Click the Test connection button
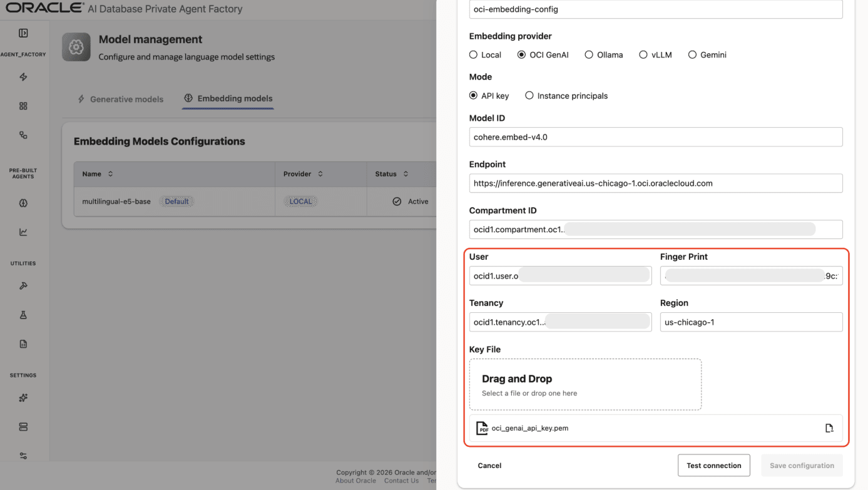 point(713,465)
